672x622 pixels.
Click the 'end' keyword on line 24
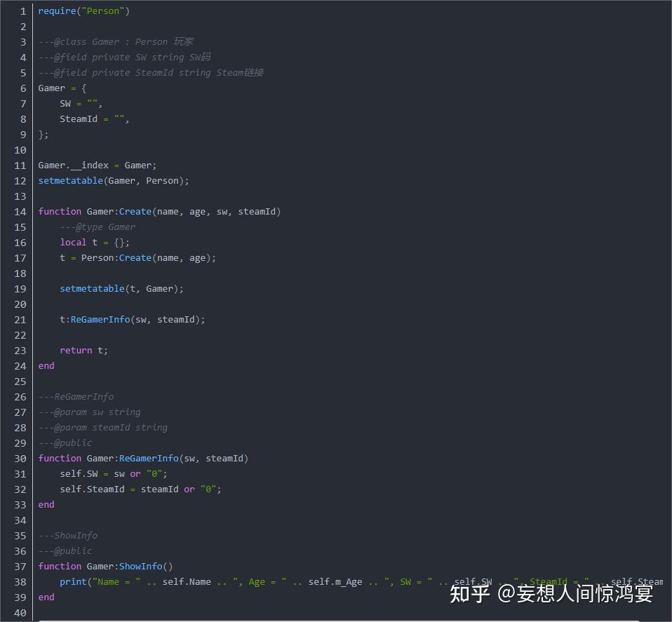pyautogui.click(x=46, y=366)
